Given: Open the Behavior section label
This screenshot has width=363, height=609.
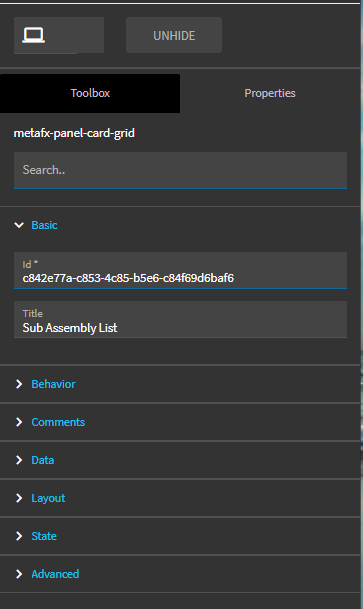Looking at the screenshot, I should 53,384.
